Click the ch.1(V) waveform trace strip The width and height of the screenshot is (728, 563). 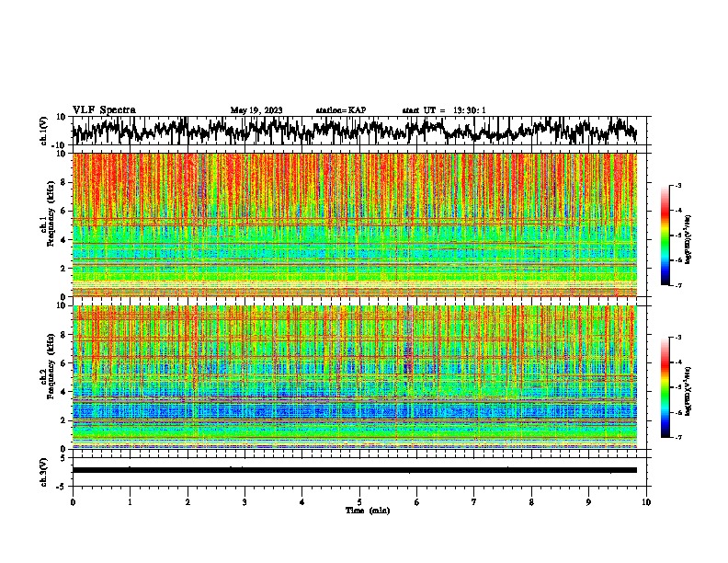pyautogui.click(x=354, y=131)
